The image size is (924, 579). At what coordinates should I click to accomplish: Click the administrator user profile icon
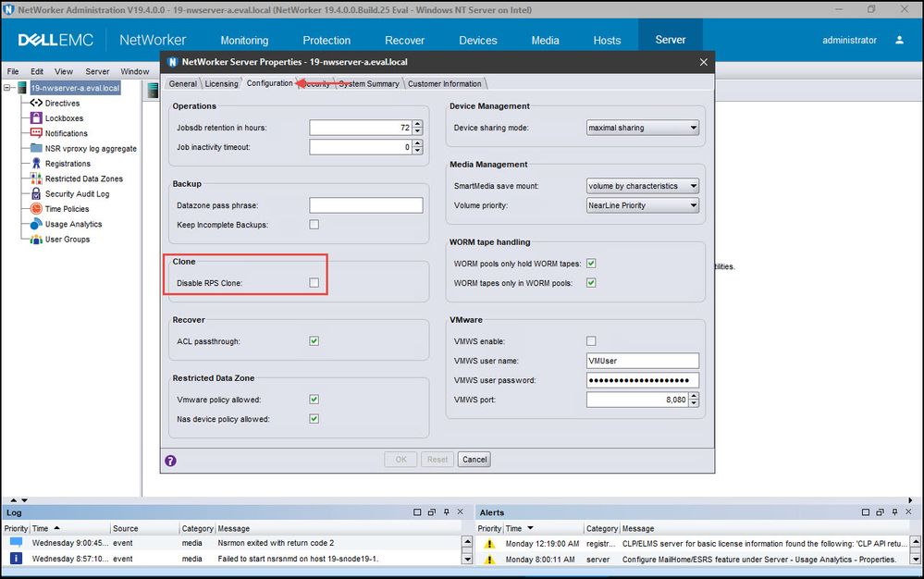tap(899, 40)
